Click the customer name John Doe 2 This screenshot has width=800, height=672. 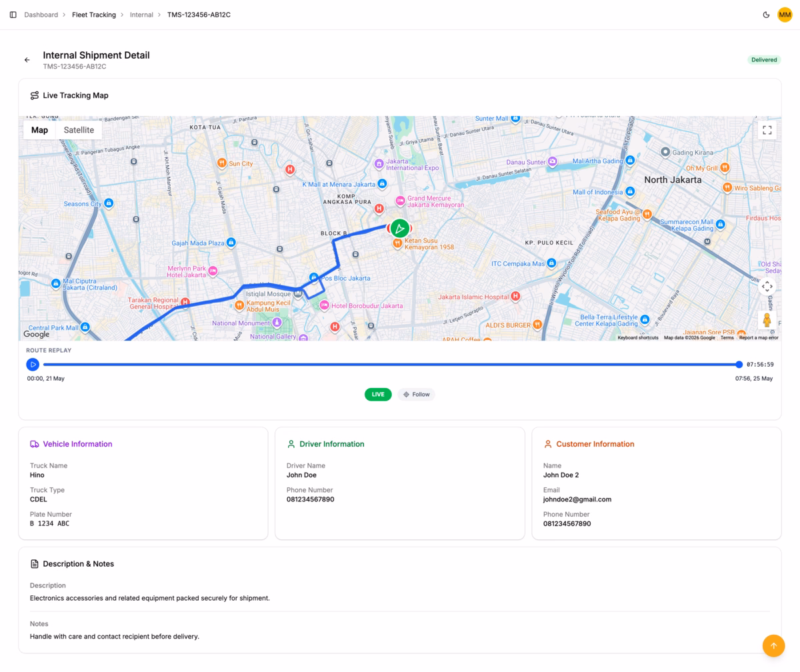[x=561, y=475]
